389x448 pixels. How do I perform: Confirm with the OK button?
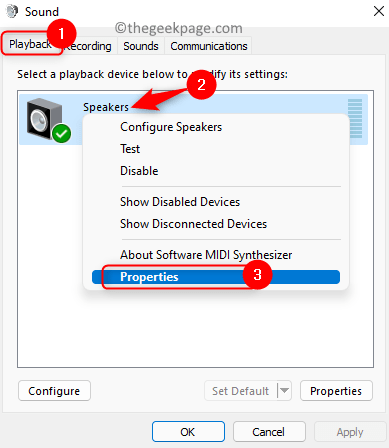188,432
